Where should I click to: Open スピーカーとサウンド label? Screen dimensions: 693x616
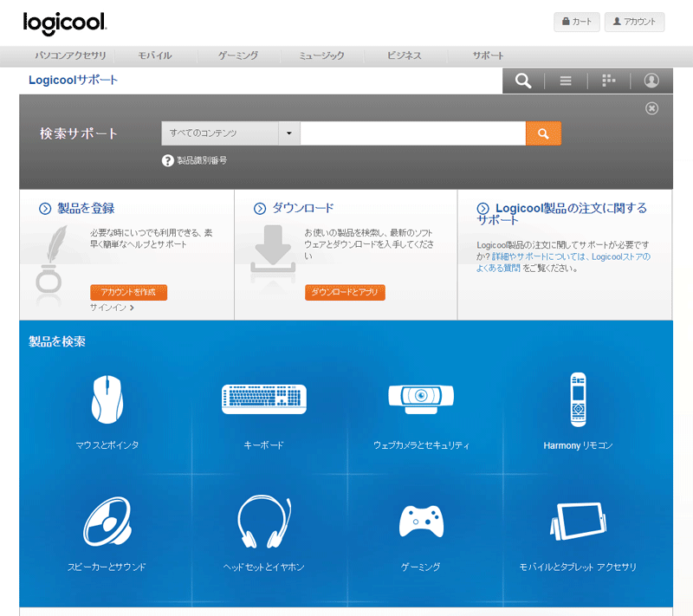(x=107, y=567)
